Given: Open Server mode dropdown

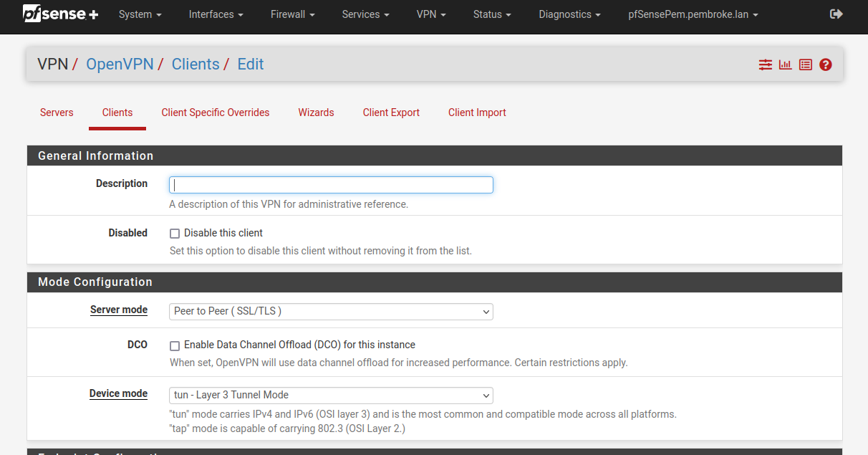Looking at the screenshot, I should click(x=331, y=312).
